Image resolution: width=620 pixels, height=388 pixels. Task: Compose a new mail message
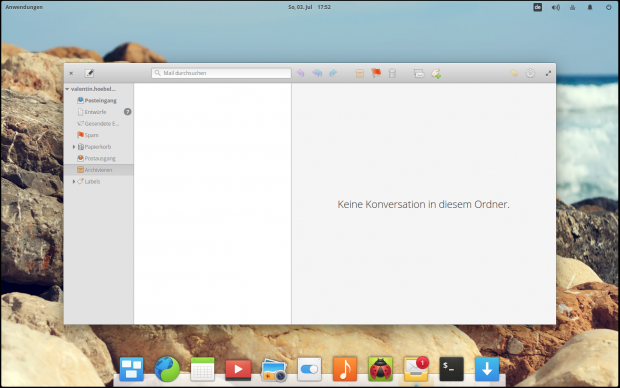click(x=89, y=73)
